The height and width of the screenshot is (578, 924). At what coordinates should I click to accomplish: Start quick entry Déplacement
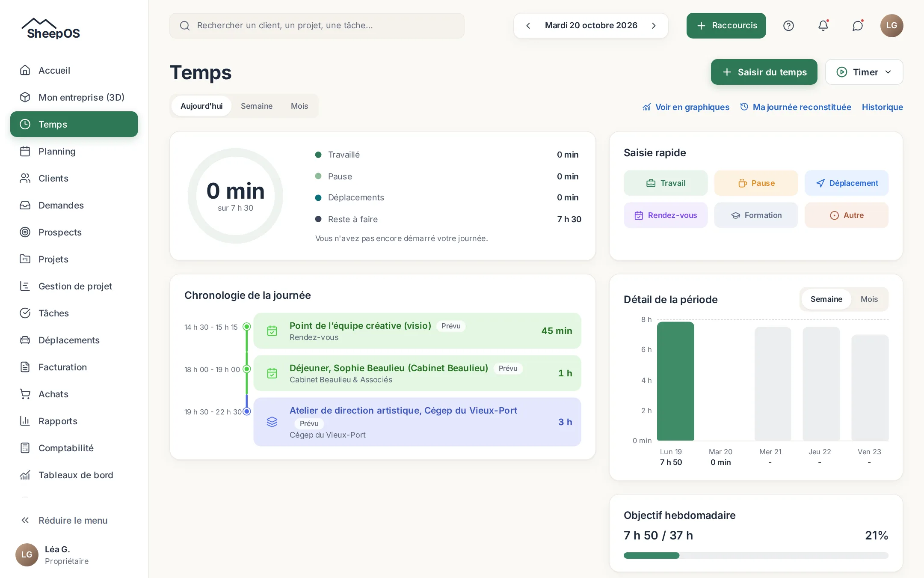point(847,183)
